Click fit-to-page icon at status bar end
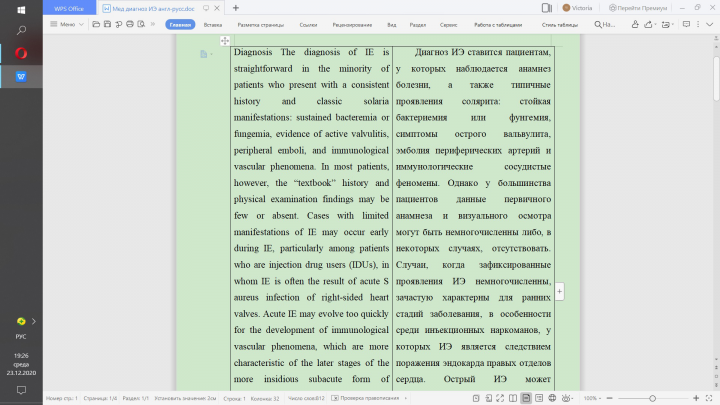This screenshot has width=720, height=405. tap(709, 398)
